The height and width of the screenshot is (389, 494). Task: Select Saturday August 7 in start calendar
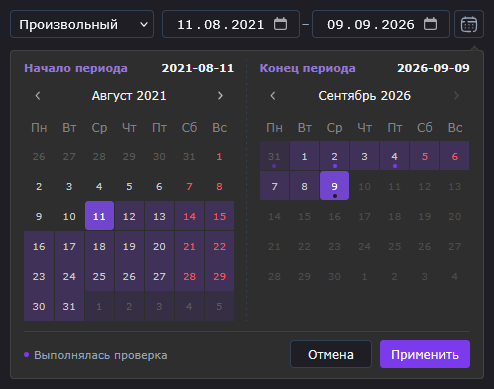pyautogui.click(x=189, y=186)
